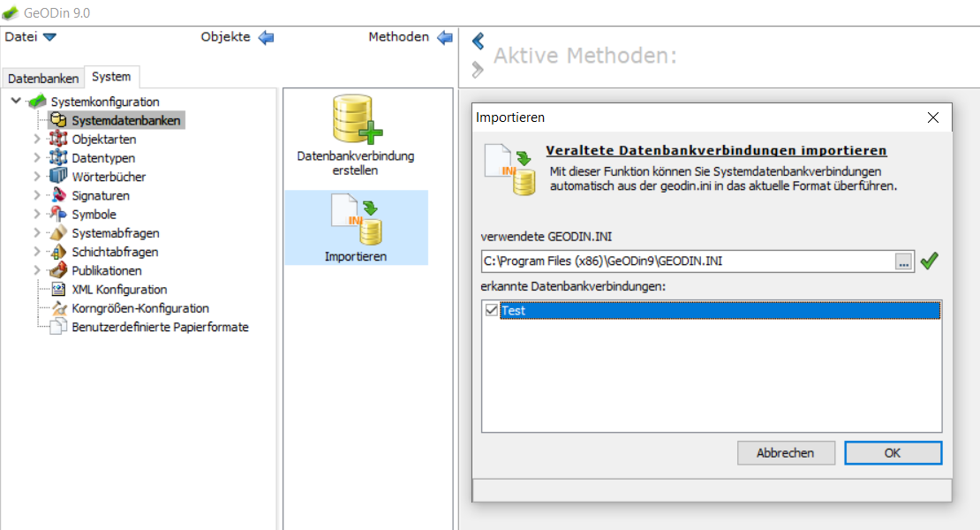
Task: Cancel the dialog via Abbrechen
Action: tap(786, 452)
